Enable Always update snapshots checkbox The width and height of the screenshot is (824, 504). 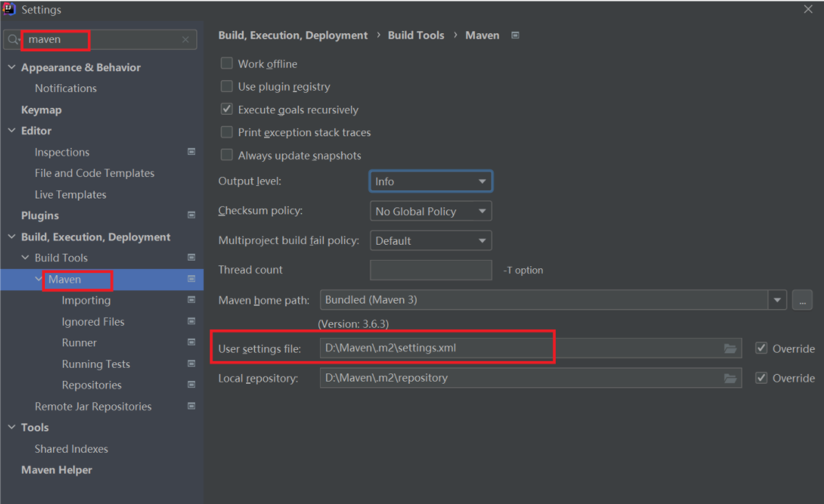(x=227, y=155)
